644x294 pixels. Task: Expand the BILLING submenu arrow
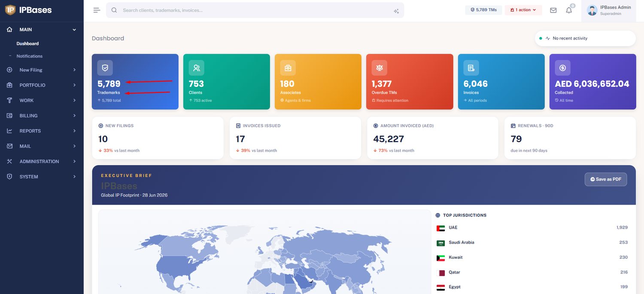[x=74, y=116]
